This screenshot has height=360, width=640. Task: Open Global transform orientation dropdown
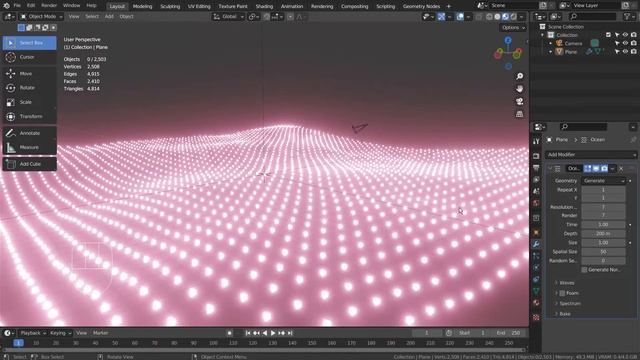click(229, 17)
